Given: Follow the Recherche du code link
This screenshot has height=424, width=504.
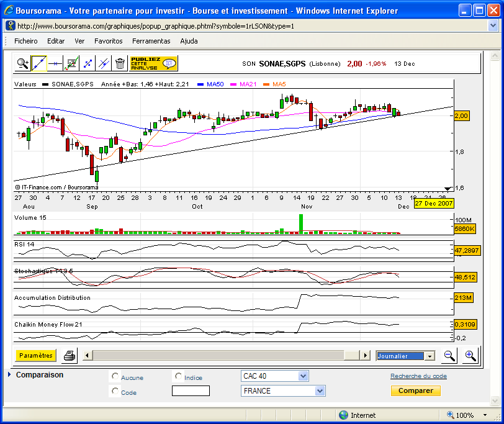Looking at the screenshot, I should coord(418,376).
